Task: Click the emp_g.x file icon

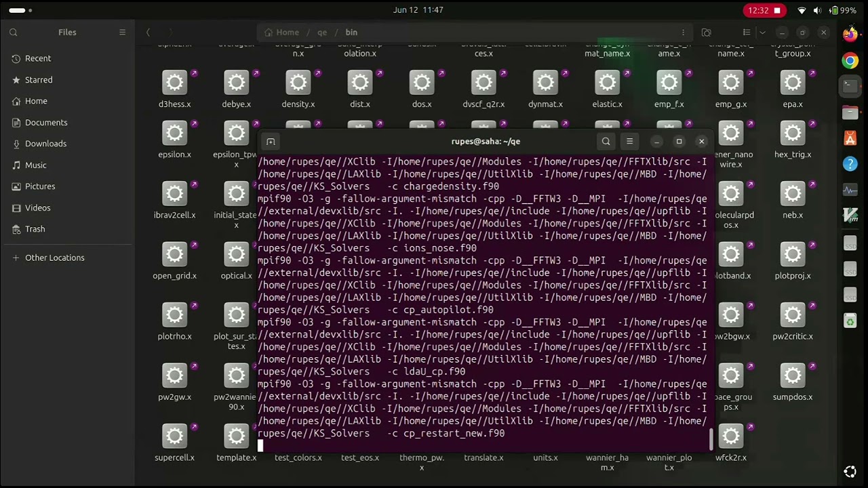Action: tap(731, 83)
